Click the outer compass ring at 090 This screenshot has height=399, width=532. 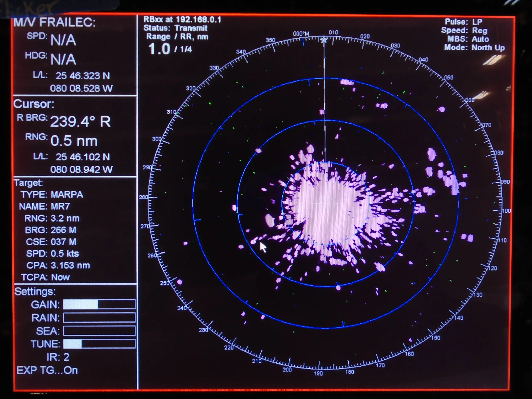click(x=505, y=182)
